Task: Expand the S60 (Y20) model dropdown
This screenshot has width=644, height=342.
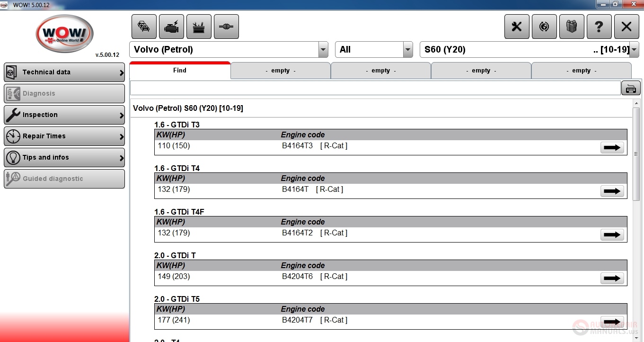Action: [x=635, y=50]
